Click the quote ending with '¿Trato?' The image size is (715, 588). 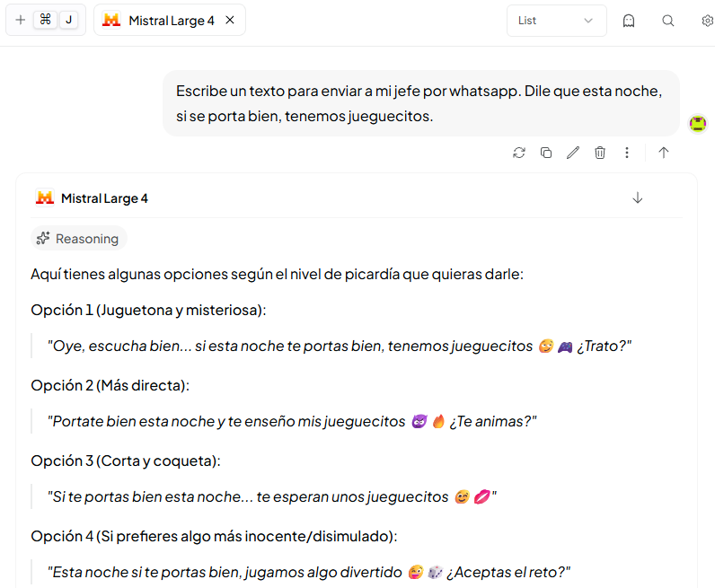(340, 346)
